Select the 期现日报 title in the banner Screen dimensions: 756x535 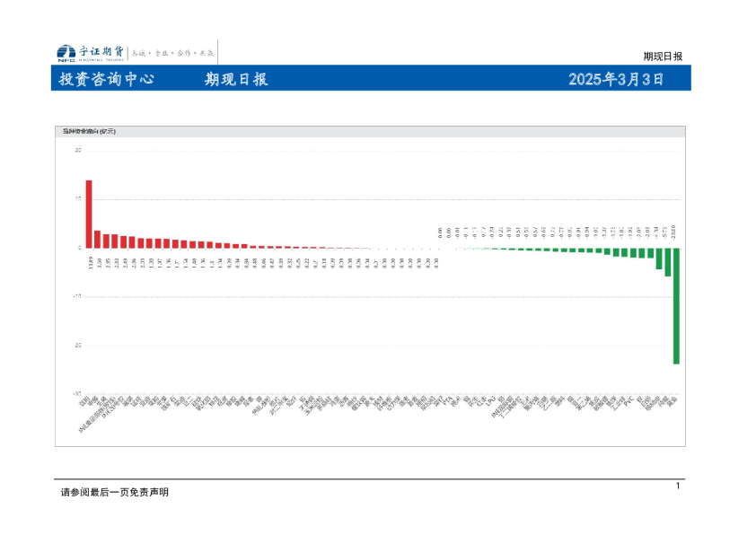coord(236,79)
